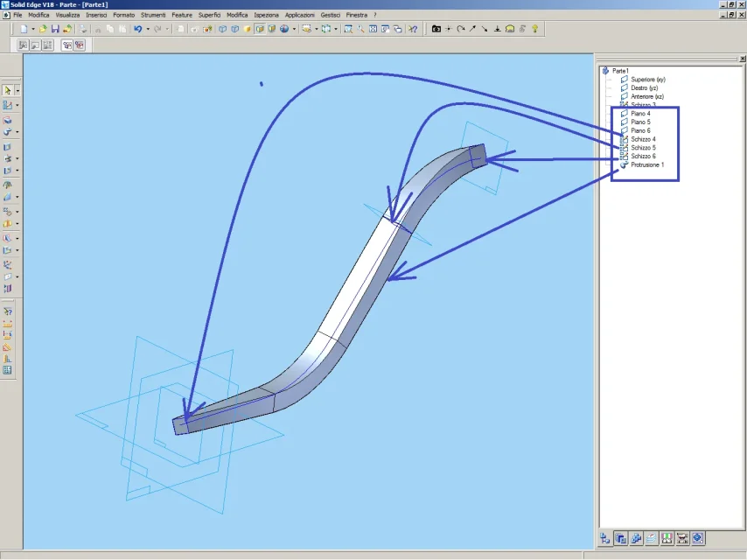Viewport: 747px width, 560px height.
Task: Undo the last action with the blue arrow
Action: (x=137, y=29)
